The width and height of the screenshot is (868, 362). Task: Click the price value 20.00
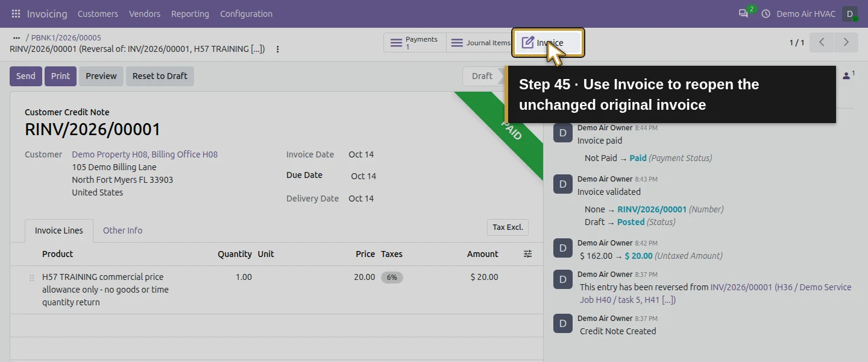pos(364,277)
